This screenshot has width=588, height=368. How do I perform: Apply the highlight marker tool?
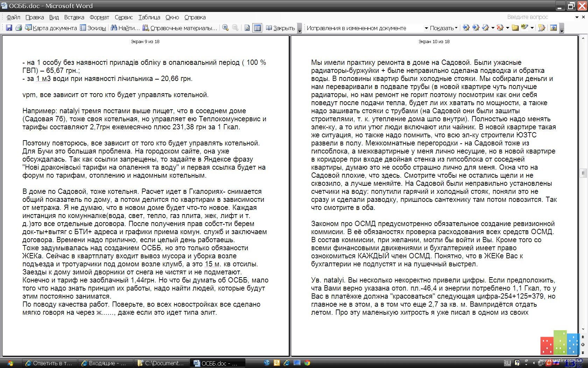(525, 28)
